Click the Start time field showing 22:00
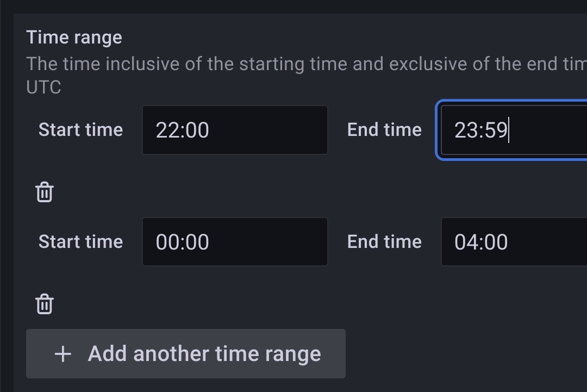The image size is (587, 392). (x=235, y=130)
